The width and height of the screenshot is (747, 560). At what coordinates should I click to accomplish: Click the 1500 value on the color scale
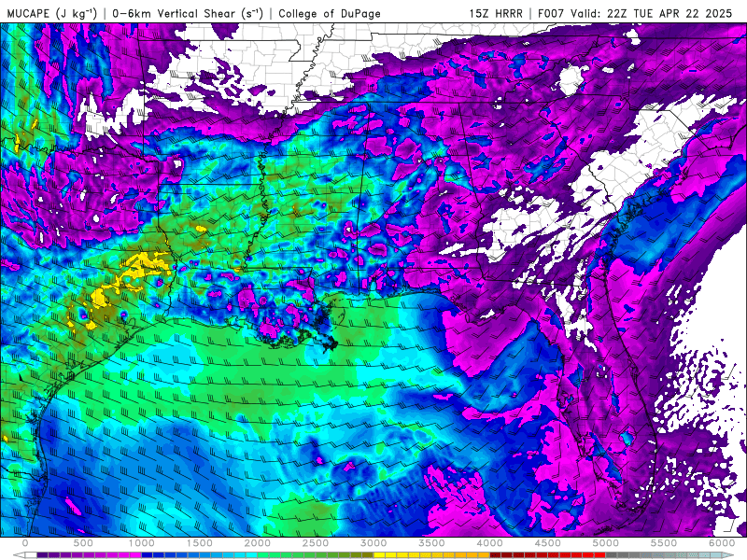[200, 543]
